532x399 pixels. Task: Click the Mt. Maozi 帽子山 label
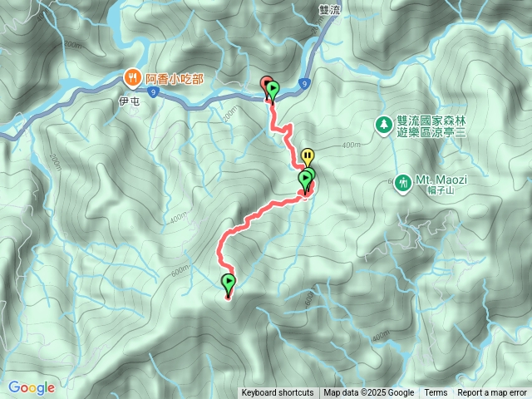[441, 185]
